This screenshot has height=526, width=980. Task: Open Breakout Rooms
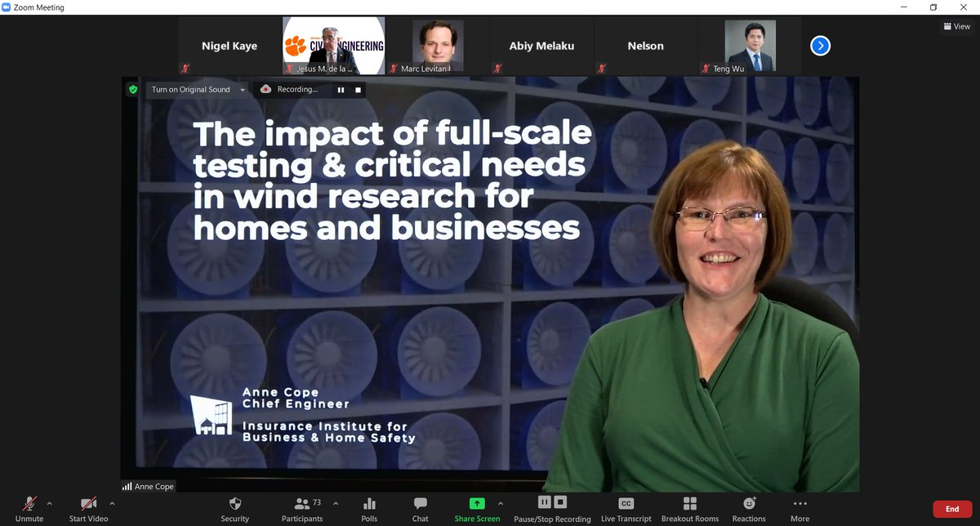[x=690, y=509]
